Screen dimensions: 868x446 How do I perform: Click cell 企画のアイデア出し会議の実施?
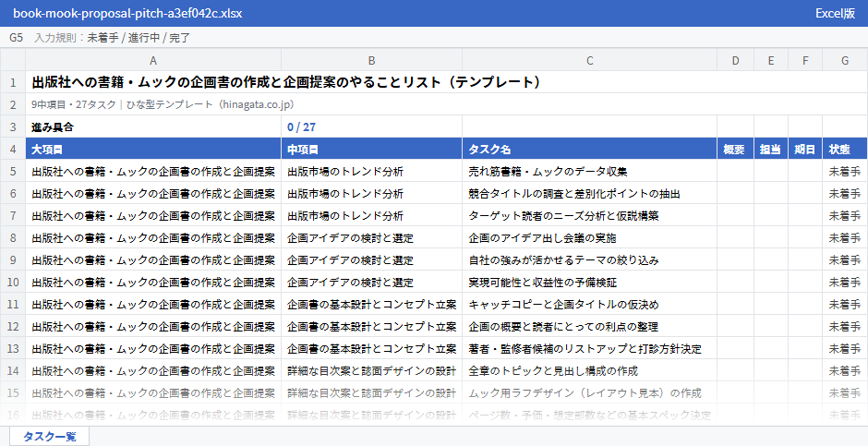[589, 237]
